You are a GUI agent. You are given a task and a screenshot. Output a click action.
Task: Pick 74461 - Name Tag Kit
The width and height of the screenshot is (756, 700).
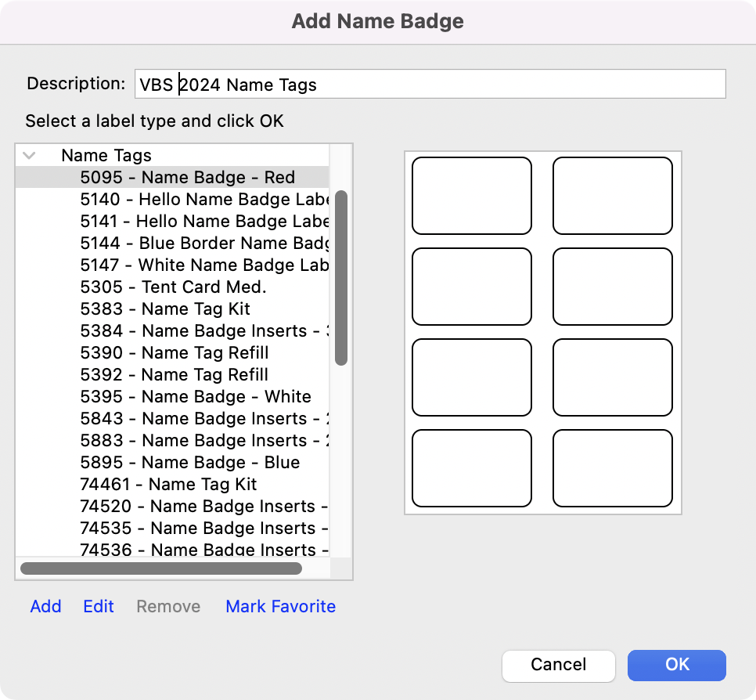168,484
